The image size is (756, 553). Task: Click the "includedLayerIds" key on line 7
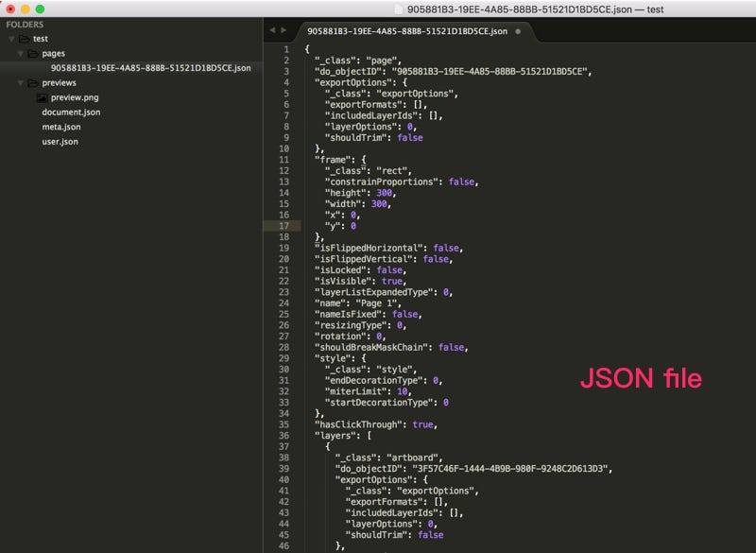(372, 115)
